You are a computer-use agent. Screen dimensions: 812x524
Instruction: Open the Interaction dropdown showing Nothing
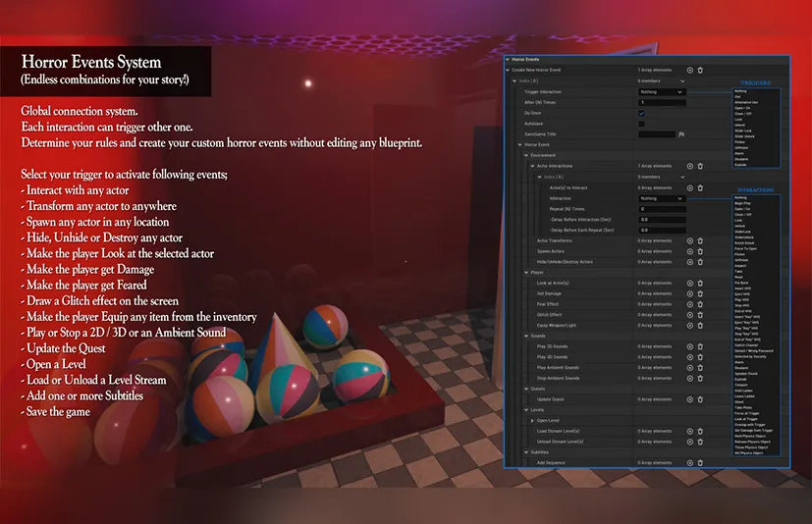[662, 199]
